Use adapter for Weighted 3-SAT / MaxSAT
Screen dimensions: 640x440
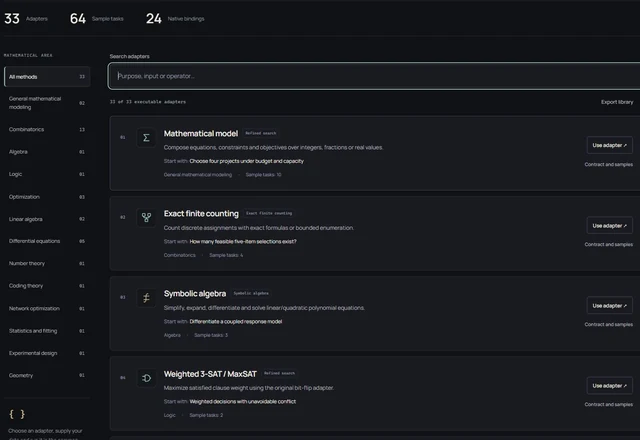pyautogui.click(x=609, y=386)
